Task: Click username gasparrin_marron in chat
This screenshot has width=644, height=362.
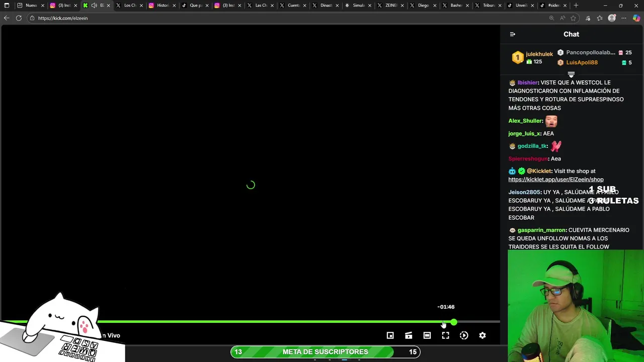Action: [x=541, y=230]
